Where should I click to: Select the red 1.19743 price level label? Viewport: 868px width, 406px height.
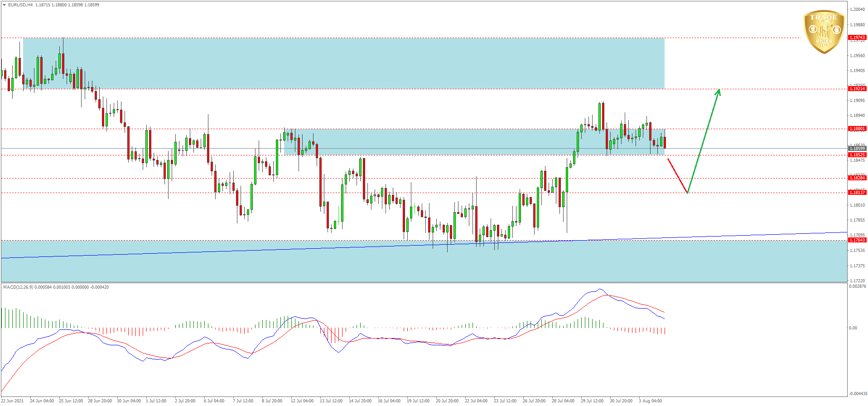(857, 38)
